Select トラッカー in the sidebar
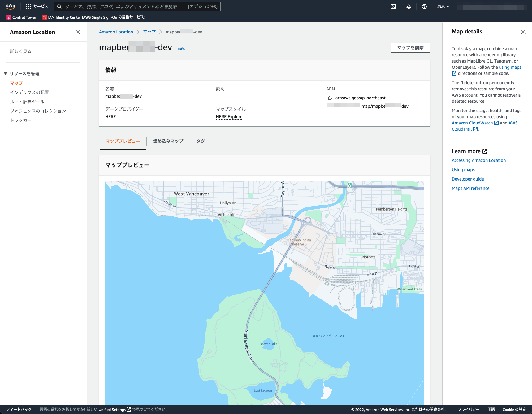Screen dimensions: 532x414 (21, 120)
